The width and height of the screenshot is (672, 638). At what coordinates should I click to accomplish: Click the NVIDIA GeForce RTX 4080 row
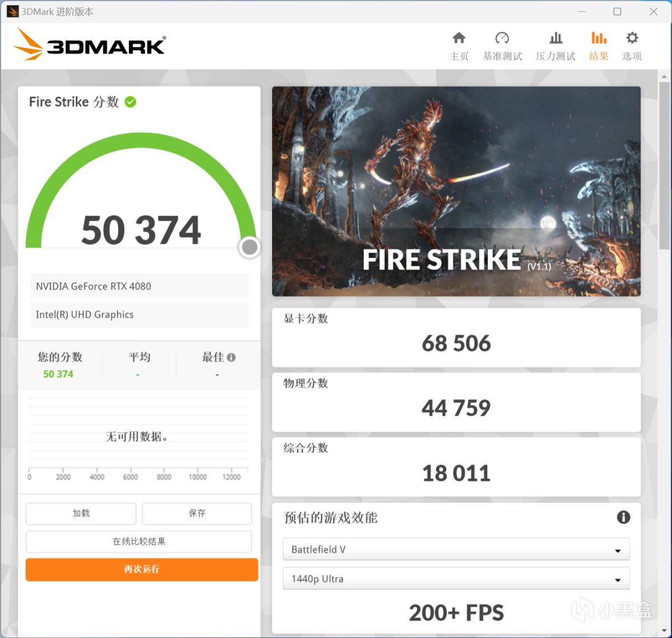pyautogui.click(x=139, y=286)
